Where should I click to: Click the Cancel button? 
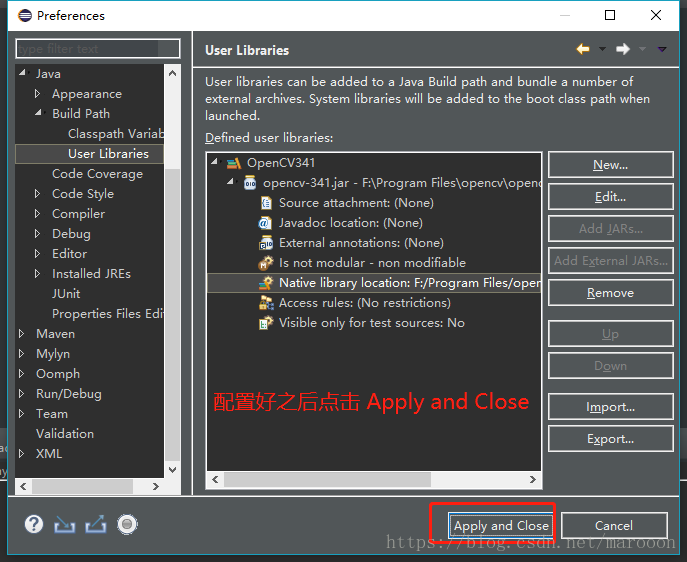(614, 525)
